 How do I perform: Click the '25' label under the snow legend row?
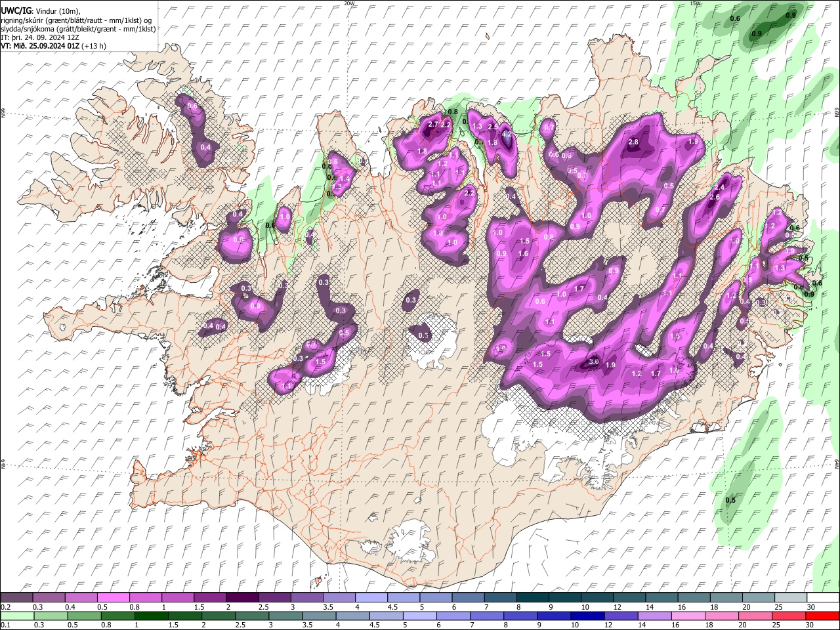[x=778, y=607]
